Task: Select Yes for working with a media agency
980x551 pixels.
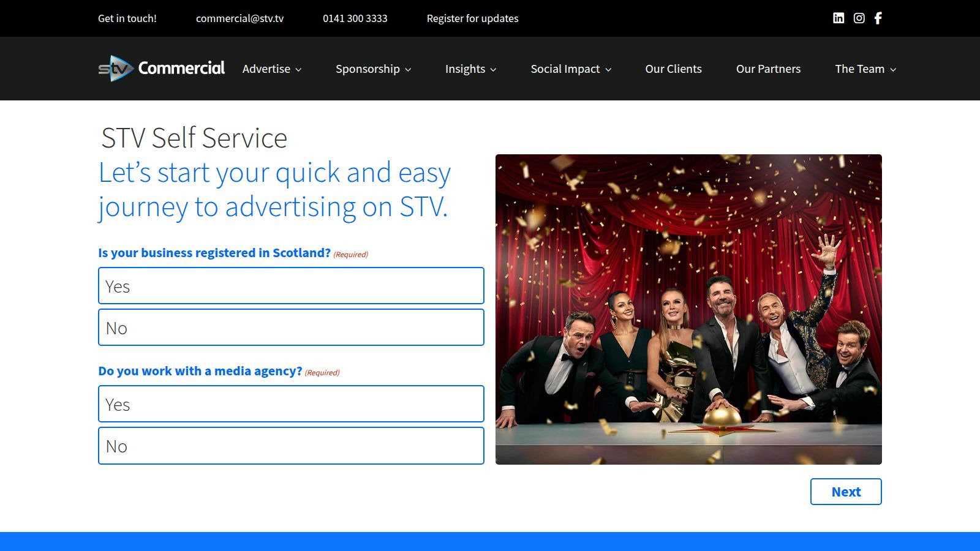Action: click(x=291, y=404)
